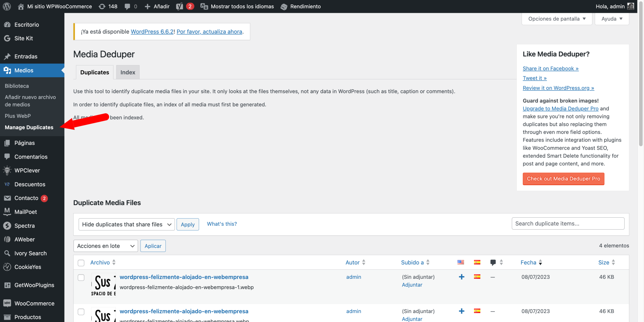Click the Entradas pin icon
The width and height of the screenshot is (644, 322).
(x=7, y=57)
